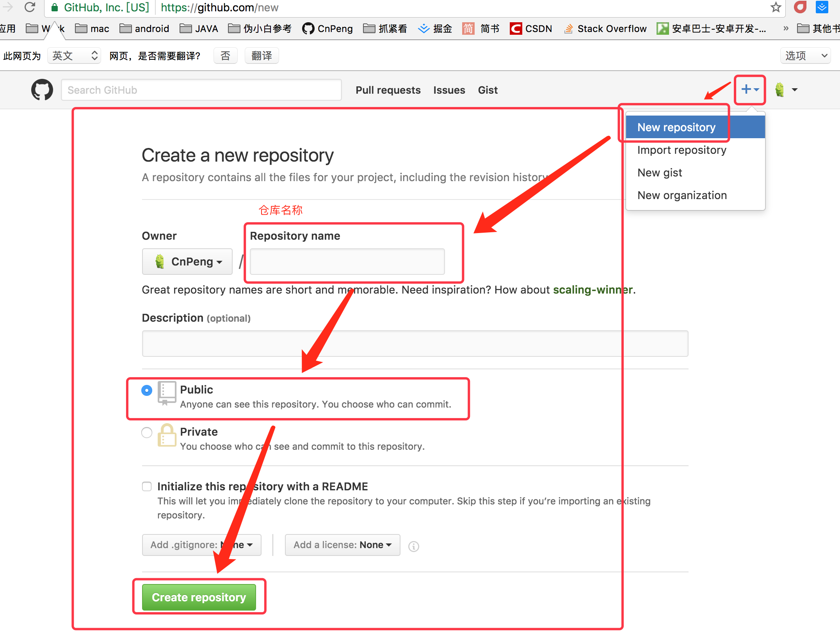Click 翻译 to translate page

(x=262, y=56)
